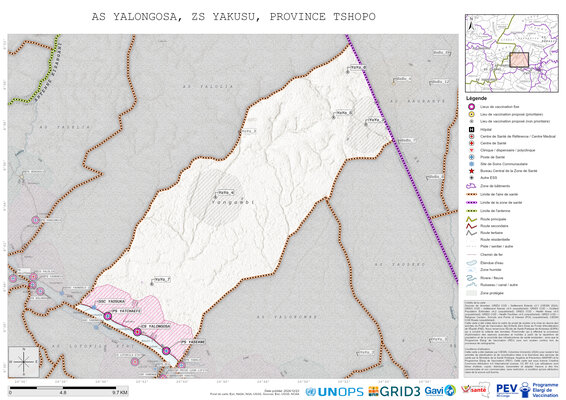Screen dimensions: 566x400
Task: Click the black Hôpital legend icon
Action: [471, 130]
